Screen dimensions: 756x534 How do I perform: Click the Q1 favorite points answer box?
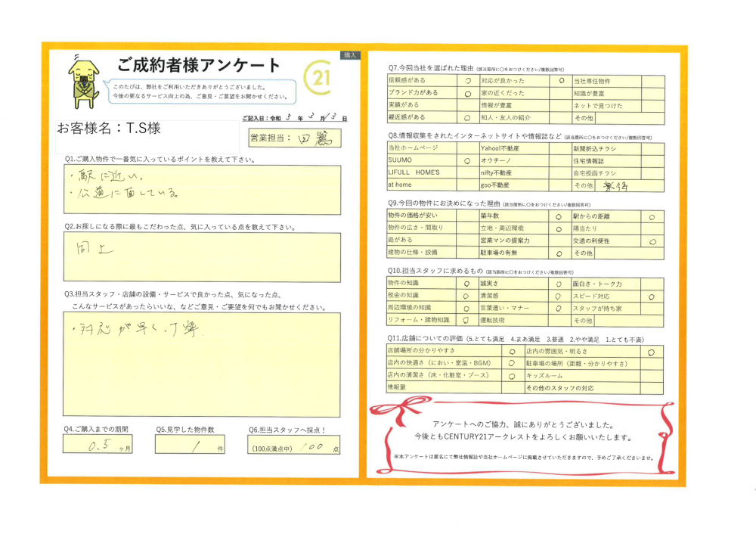click(x=202, y=190)
